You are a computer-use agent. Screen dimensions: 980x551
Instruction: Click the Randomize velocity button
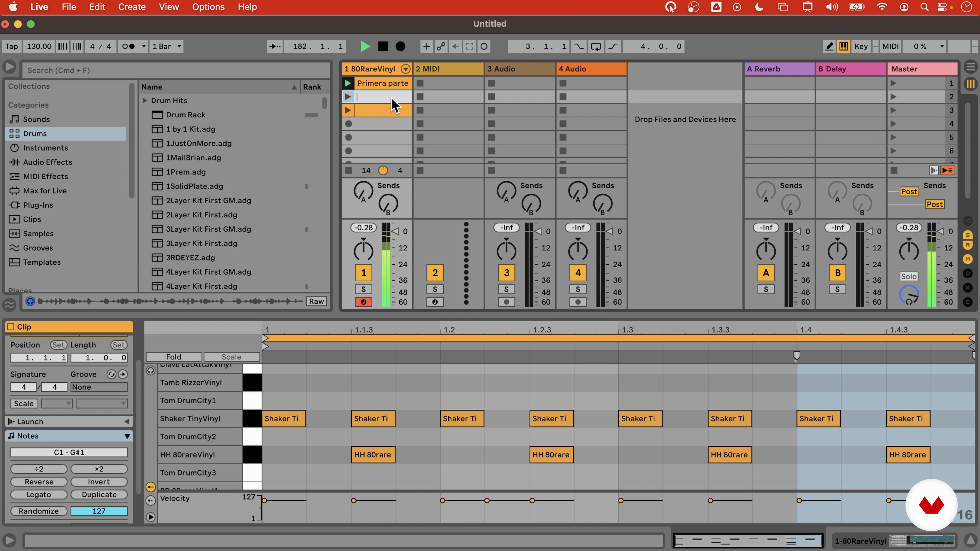[x=39, y=511]
